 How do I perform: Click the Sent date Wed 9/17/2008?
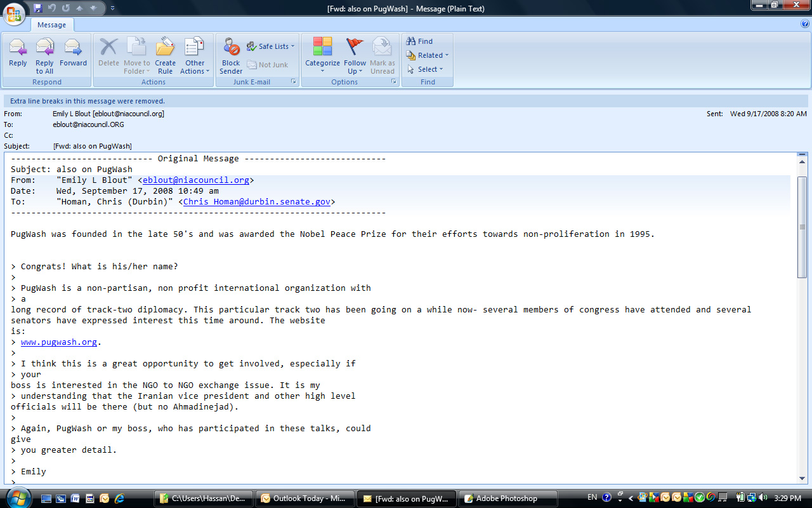[768, 114]
